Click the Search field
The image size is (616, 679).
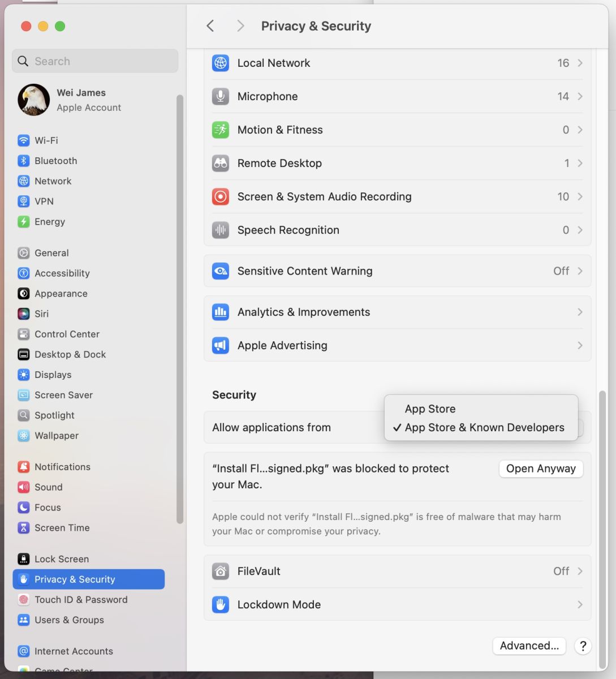click(95, 61)
